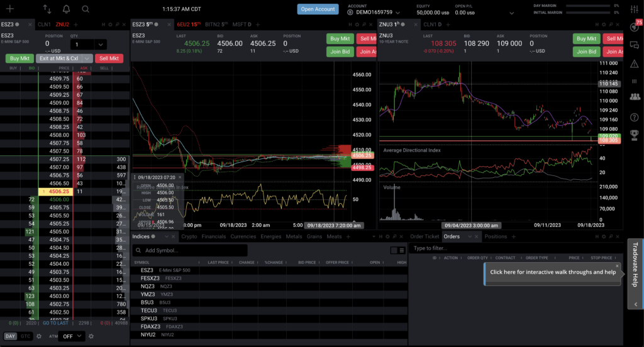Click the Type to filter field in Orders
644x347 pixels.
(x=516, y=248)
